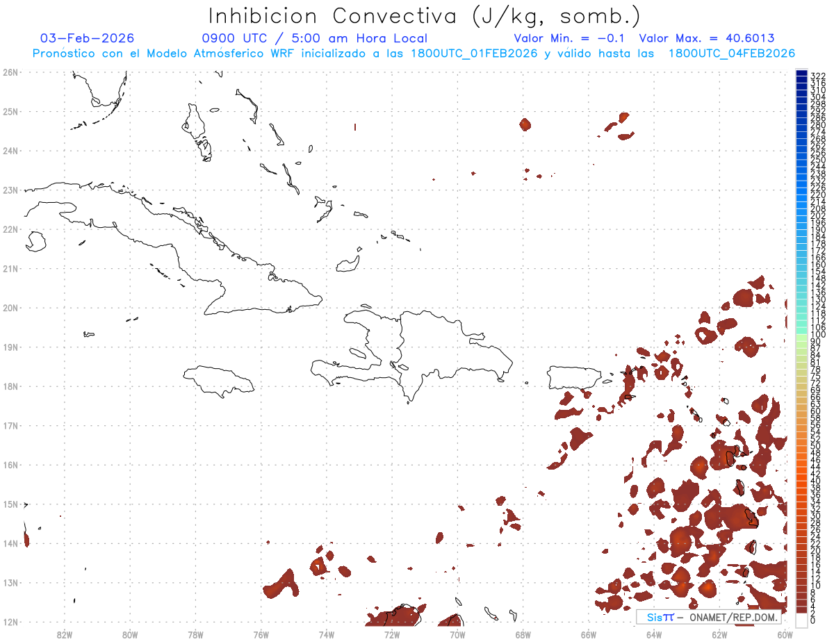Click the 'Pronóstico con el Modelo Atmósferico WRF' line
The width and height of the screenshot is (834, 644).
pyautogui.click(x=414, y=53)
